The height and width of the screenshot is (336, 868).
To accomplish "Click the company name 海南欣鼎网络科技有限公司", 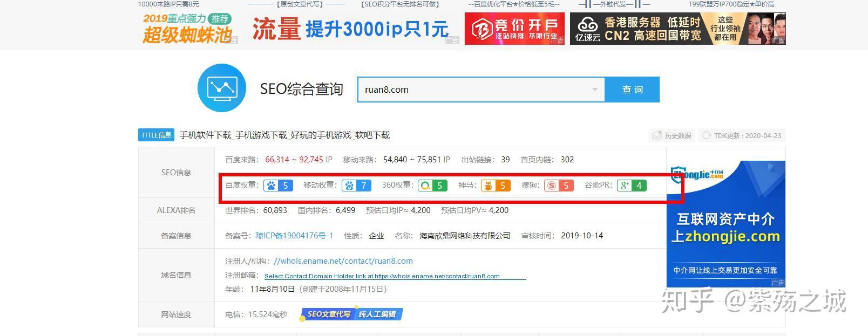I will 465,236.
